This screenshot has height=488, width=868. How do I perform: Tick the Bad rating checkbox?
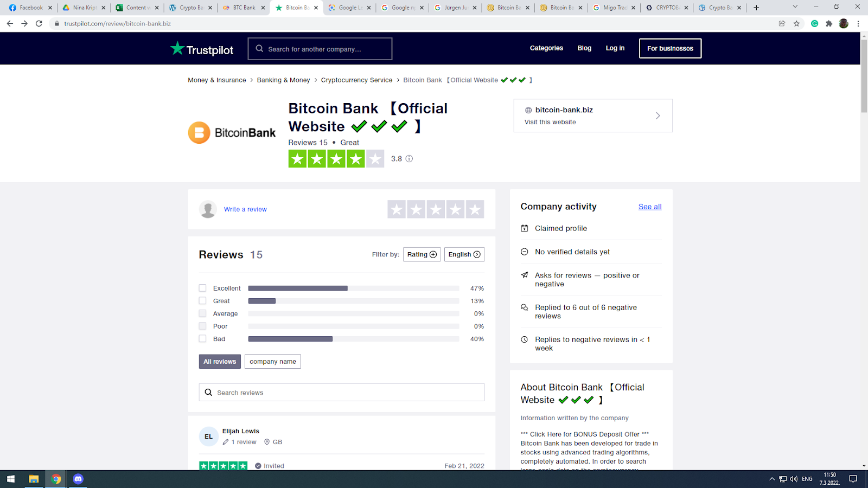click(x=202, y=339)
